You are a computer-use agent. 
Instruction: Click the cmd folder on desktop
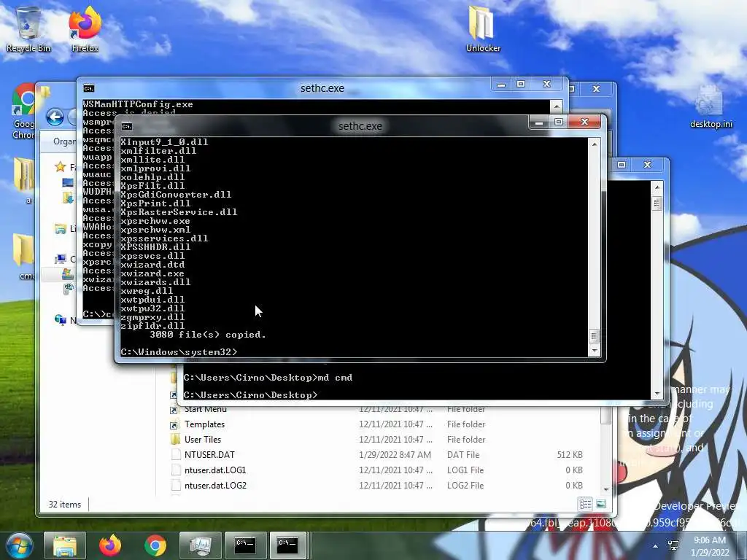24,257
